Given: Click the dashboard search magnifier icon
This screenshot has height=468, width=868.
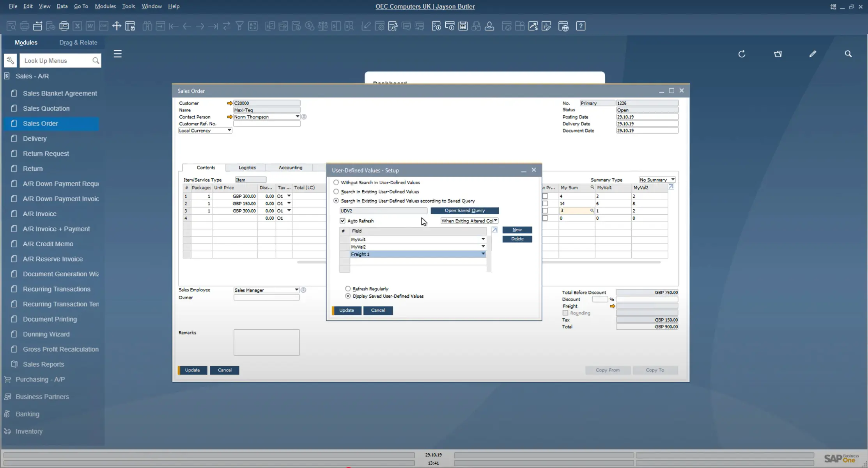Looking at the screenshot, I should click(x=848, y=54).
